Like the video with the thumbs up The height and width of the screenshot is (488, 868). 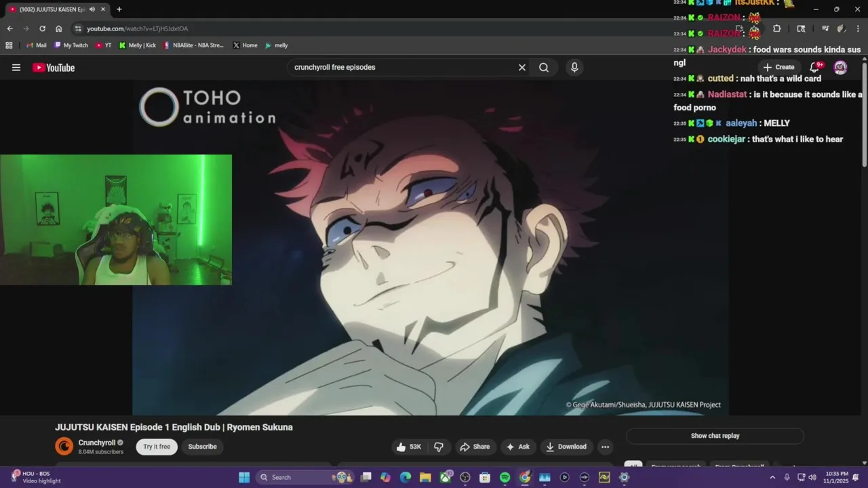pos(409,447)
